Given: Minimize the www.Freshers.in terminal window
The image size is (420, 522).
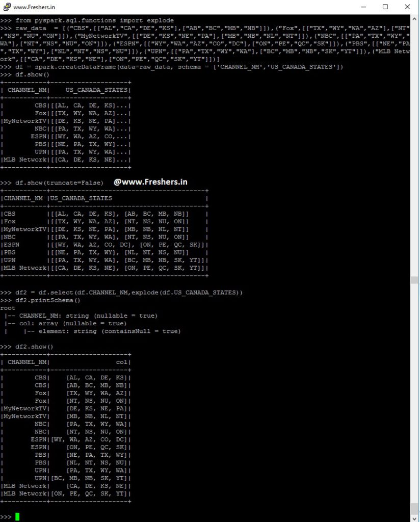Looking at the screenshot, I should click(x=363, y=7).
